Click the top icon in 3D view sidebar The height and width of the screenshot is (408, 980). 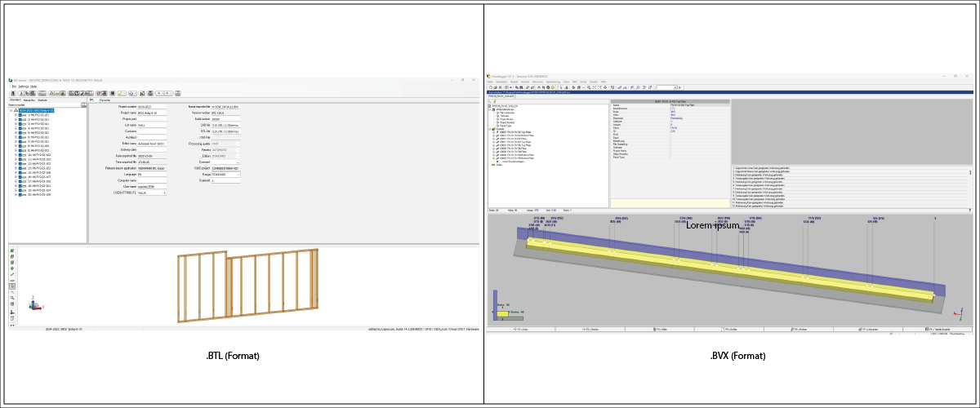pyautogui.click(x=12, y=251)
